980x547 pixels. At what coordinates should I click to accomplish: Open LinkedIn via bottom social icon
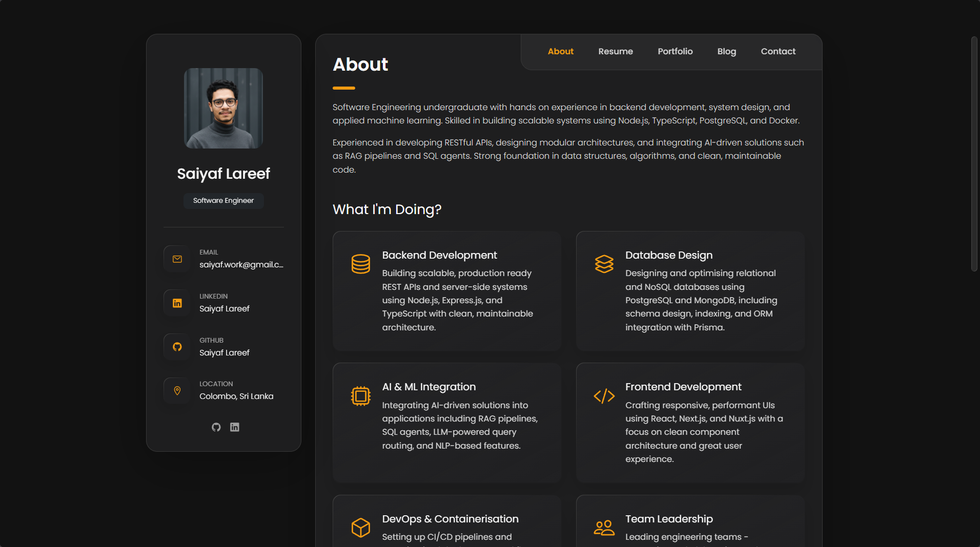coord(235,427)
